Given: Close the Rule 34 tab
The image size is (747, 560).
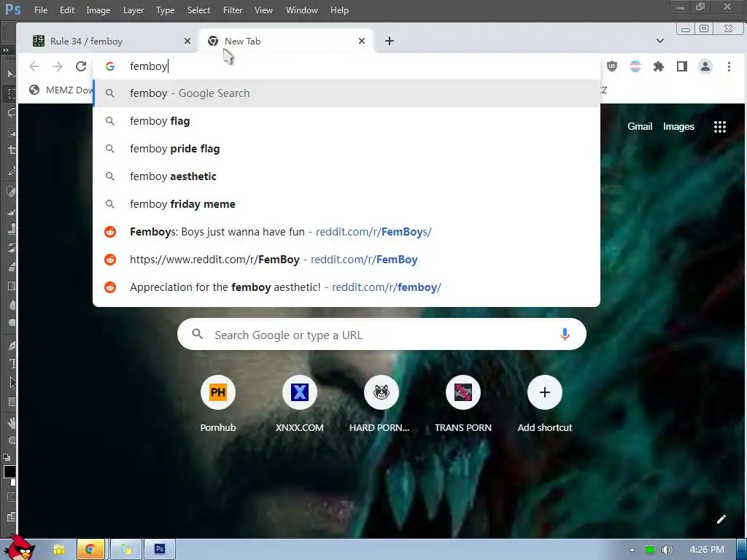Looking at the screenshot, I should point(187,41).
